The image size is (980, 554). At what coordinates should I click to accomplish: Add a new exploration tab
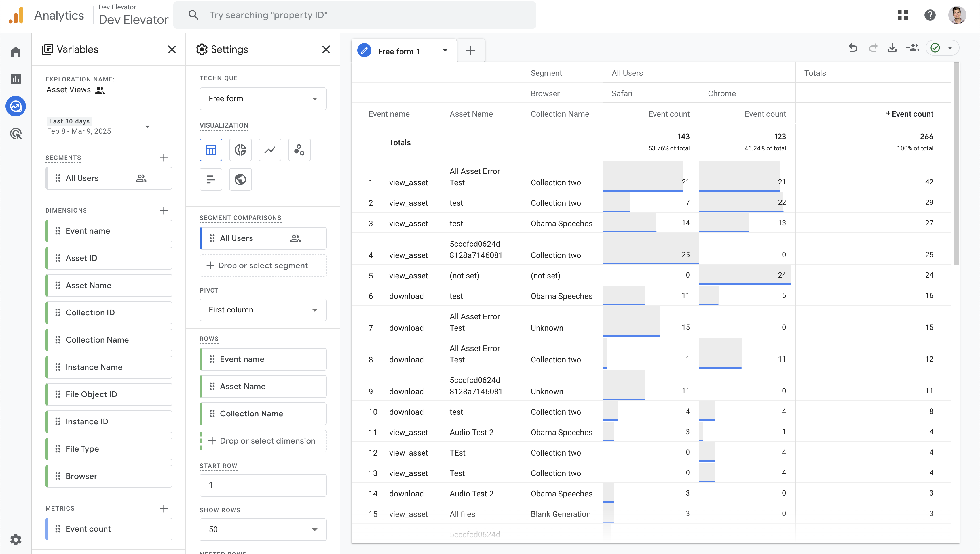tap(471, 50)
